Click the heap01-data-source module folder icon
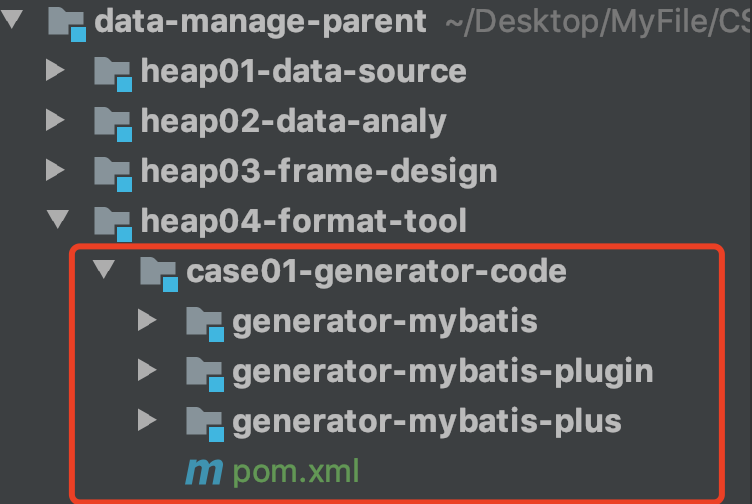The width and height of the screenshot is (752, 504). coord(113,74)
